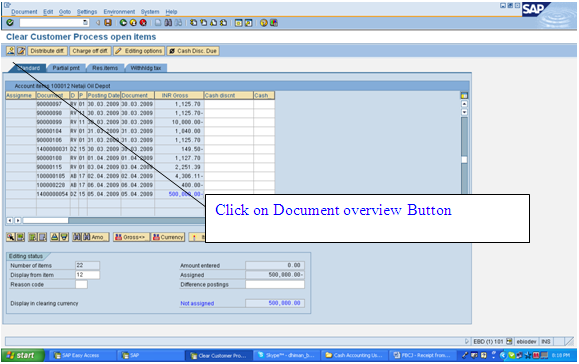Click Charge off diff. button
The width and height of the screenshot is (579, 364).
(x=90, y=51)
